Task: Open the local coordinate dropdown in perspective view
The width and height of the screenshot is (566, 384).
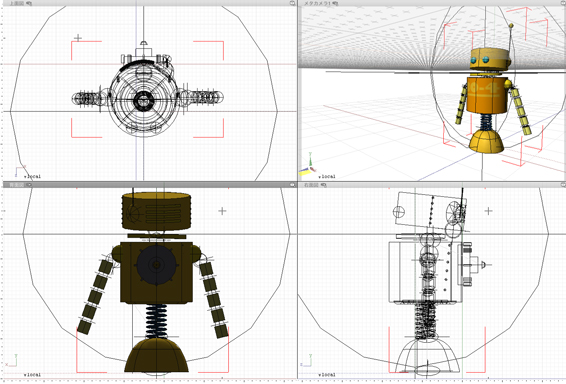Action: pos(327,176)
